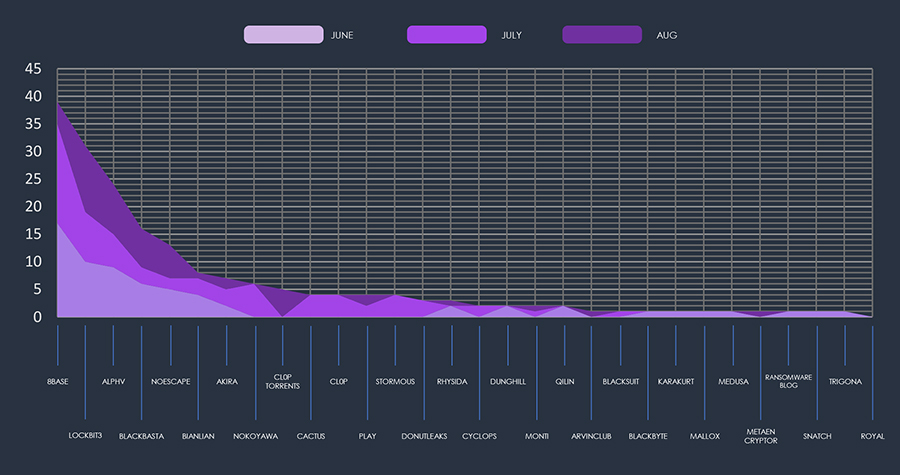Click the JUNE legend color swatch

pyautogui.click(x=284, y=34)
